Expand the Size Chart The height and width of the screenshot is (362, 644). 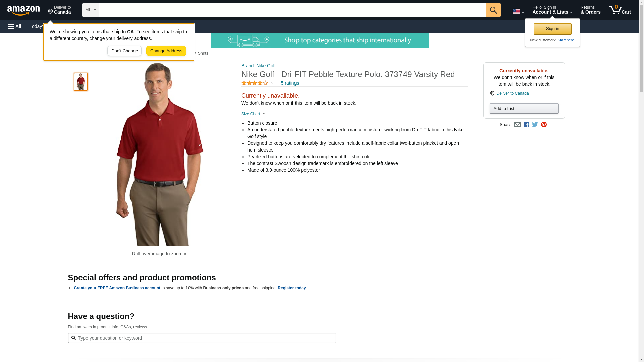(x=253, y=114)
